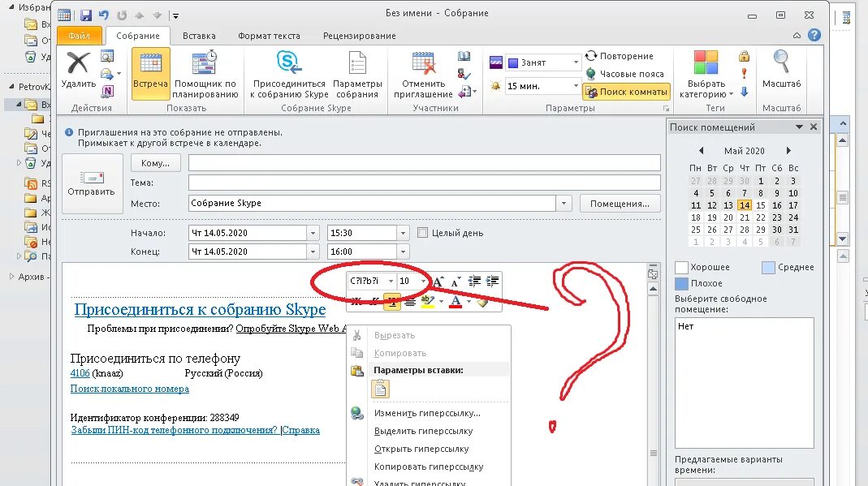Open the Место location dropdown arrow
Screen dimensions: 868x486
564,204
